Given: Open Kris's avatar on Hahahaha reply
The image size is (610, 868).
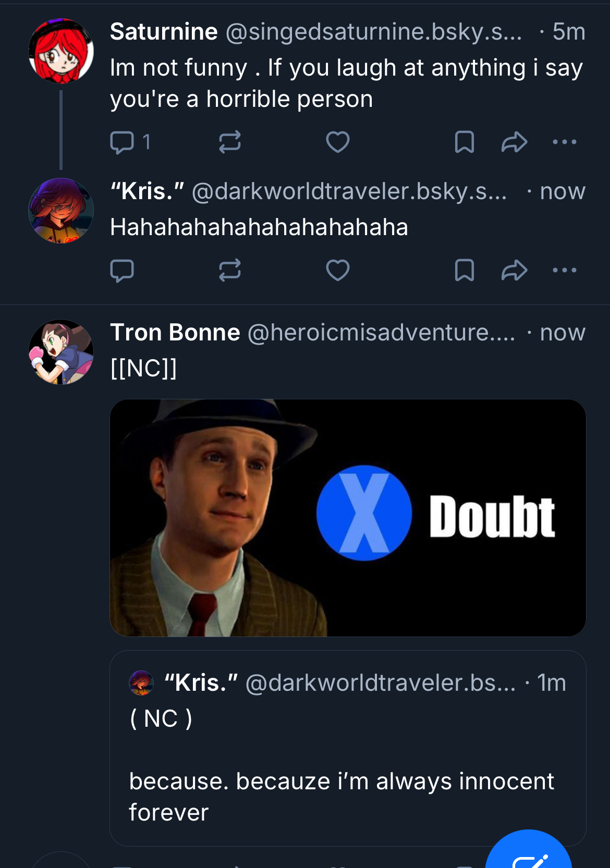Looking at the screenshot, I should pyautogui.click(x=61, y=211).
